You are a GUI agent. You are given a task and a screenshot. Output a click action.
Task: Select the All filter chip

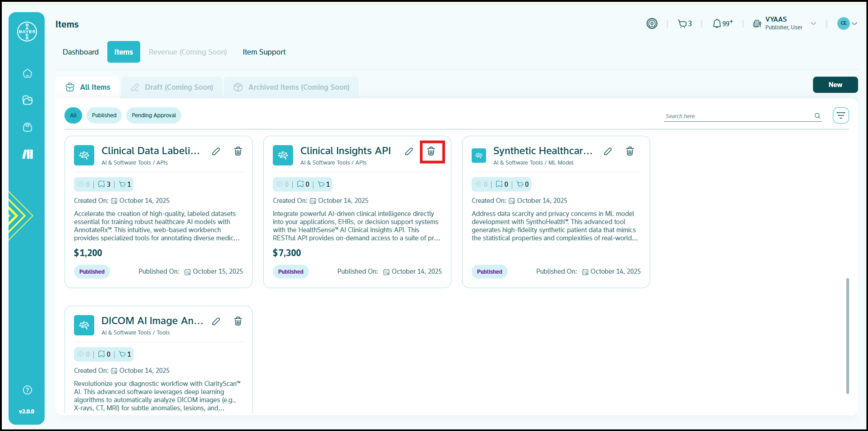(x=73, y=115)
